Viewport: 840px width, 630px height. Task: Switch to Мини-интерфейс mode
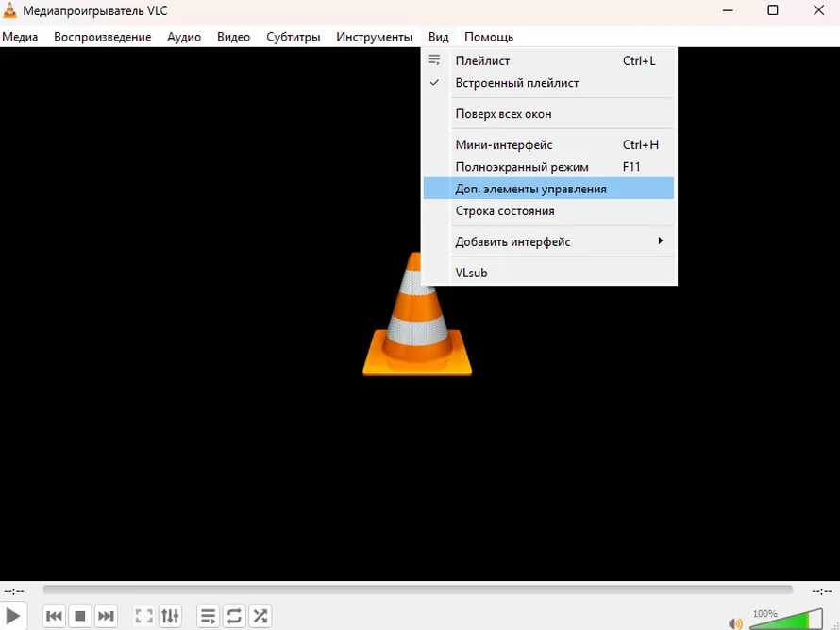click(548, 145)
